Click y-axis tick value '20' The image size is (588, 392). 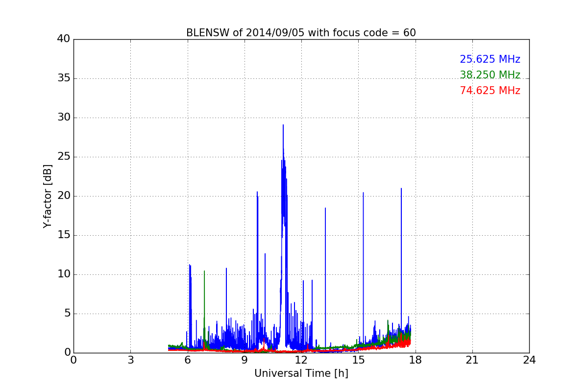(64, 196)
